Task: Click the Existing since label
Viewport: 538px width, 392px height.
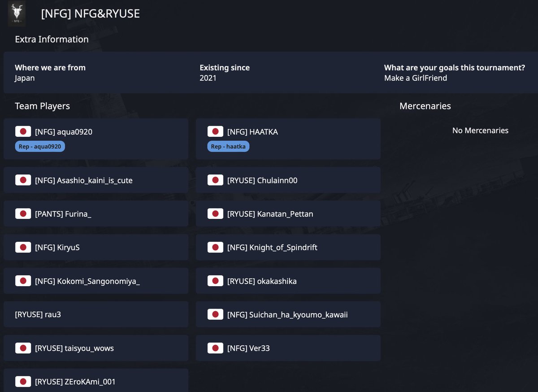Action: pos(225,68)
